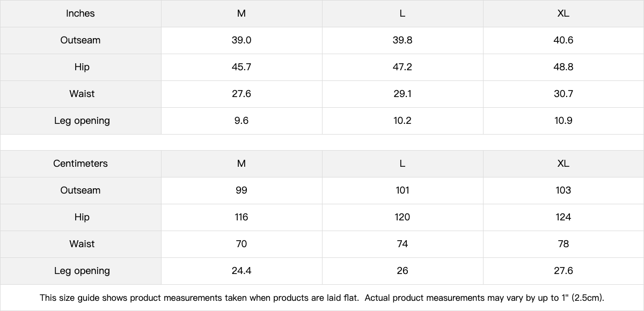Click the L leg opening value 26
This screenshot has width=644, height=311.
pos(402,271)
